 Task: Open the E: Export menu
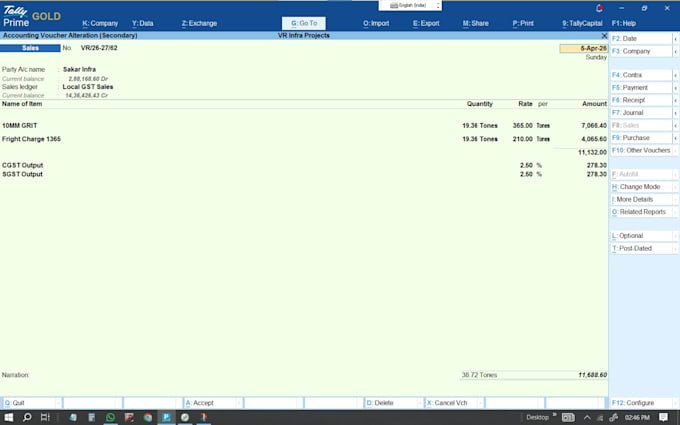pyautogui.click(x=426, y=23)
